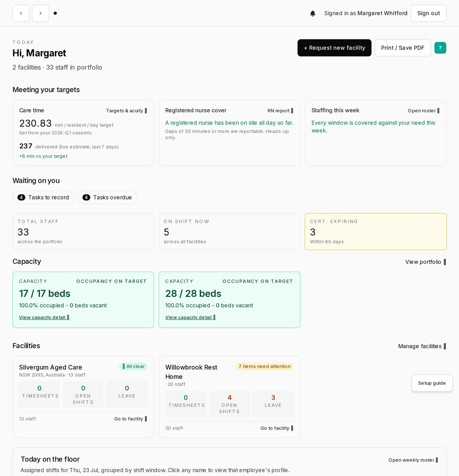Screen dimensions: 459x476
Task: Open the Total Staff card
Action: (x=83, y=231)
